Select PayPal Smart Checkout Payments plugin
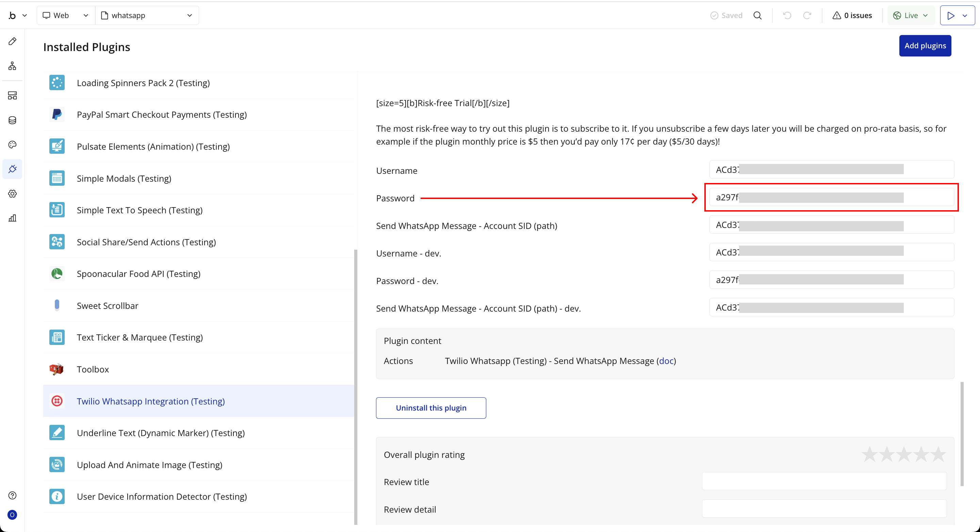980x532 pixels. tap(162, 115)
